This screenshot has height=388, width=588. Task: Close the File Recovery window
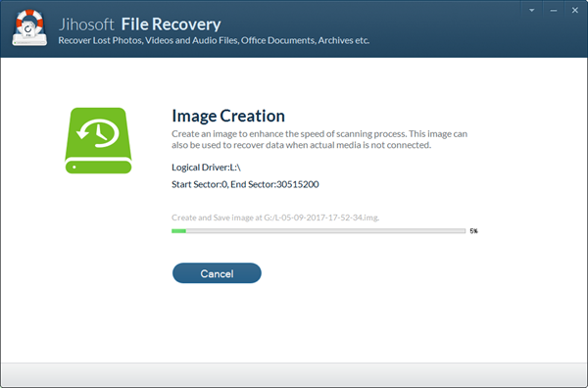[x=575, y=11]
